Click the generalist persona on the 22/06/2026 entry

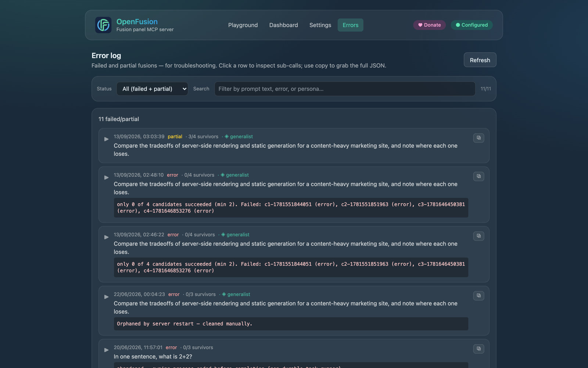[236, 294]
